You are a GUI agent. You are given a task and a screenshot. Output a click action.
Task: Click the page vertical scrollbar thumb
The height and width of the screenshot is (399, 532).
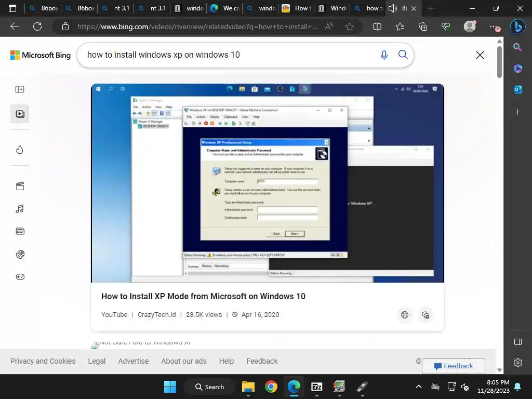pos(499,62)
